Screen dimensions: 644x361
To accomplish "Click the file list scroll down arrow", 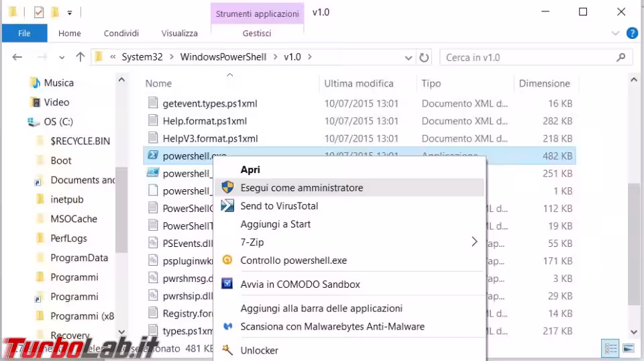I will point(634,332).
